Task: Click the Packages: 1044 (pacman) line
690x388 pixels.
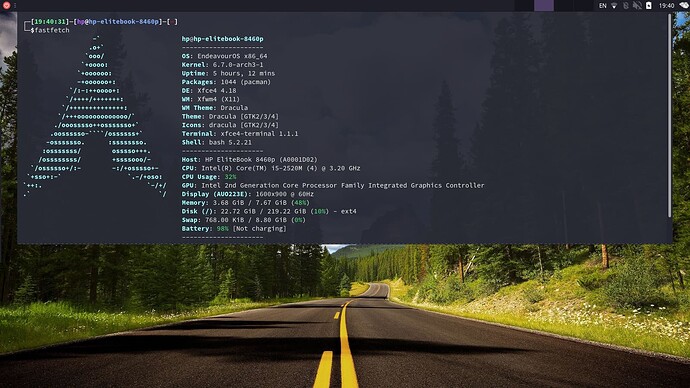Action: (x=226, y=82)
